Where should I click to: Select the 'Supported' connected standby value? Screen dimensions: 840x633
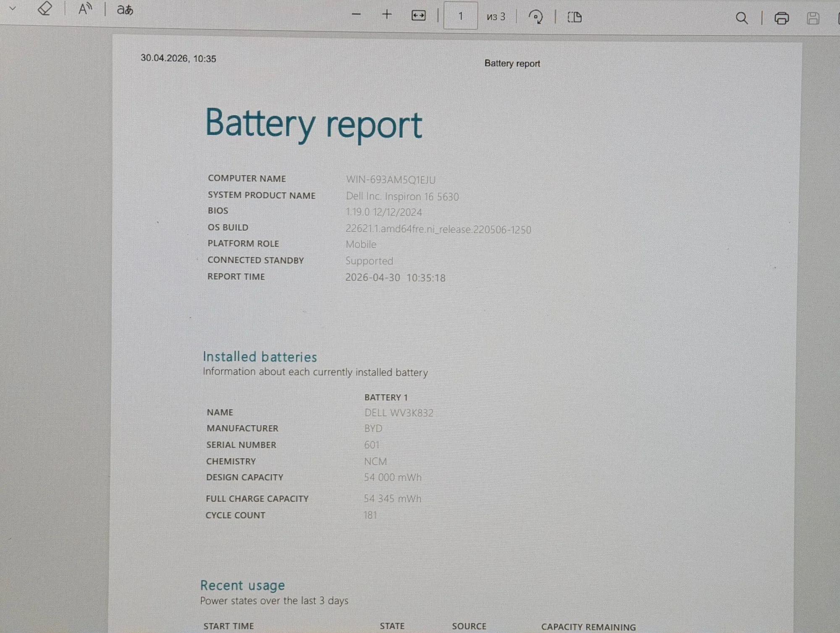pos(369,261)
